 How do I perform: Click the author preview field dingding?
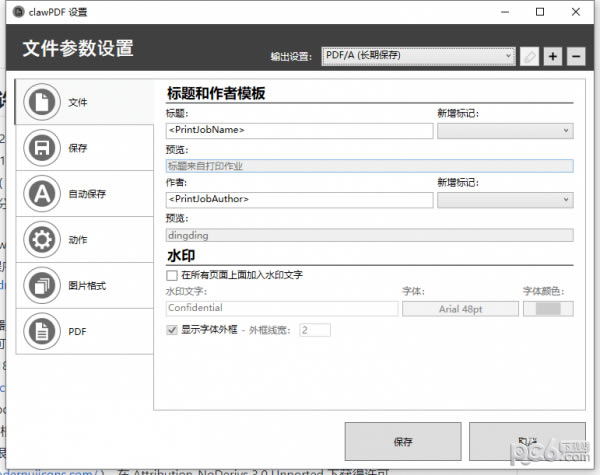pyautogui.click(x=370, y=235)
